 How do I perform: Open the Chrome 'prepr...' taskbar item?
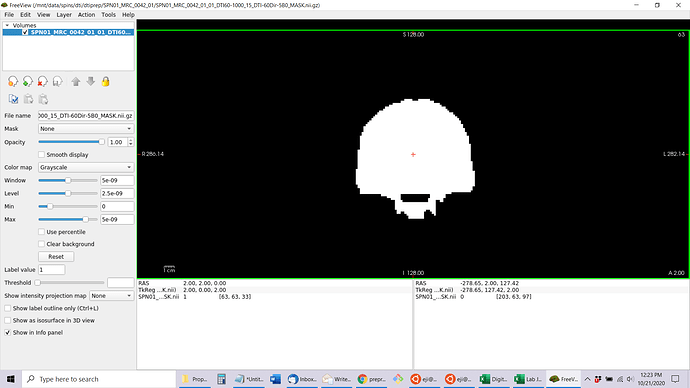(371, 379)
